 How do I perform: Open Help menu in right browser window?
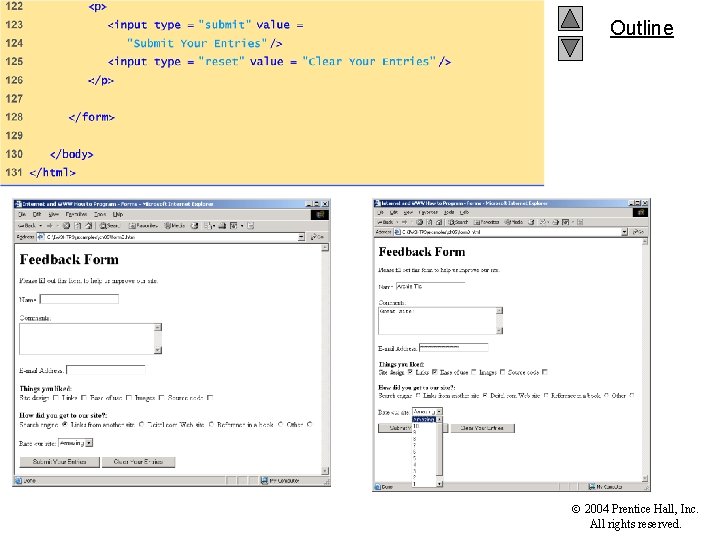[464, 212]
